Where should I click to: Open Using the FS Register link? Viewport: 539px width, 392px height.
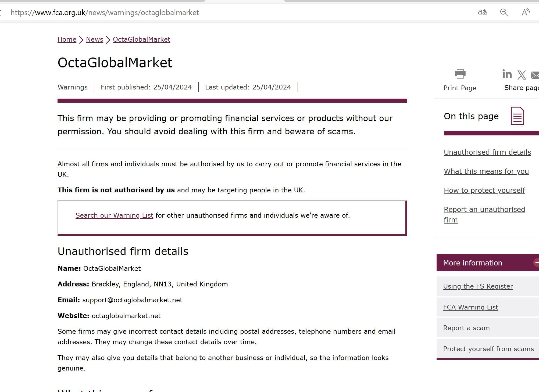pos(478,286)
